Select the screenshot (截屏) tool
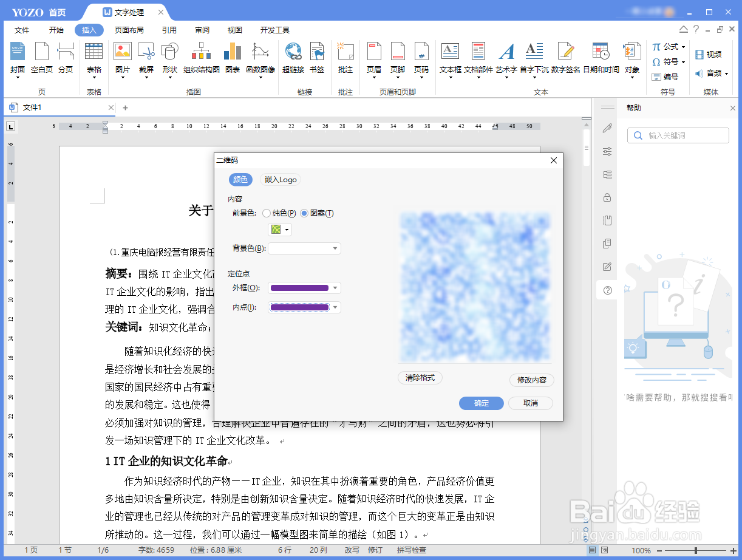The height and width of the screenshot is (560, 742). point(146,59)
